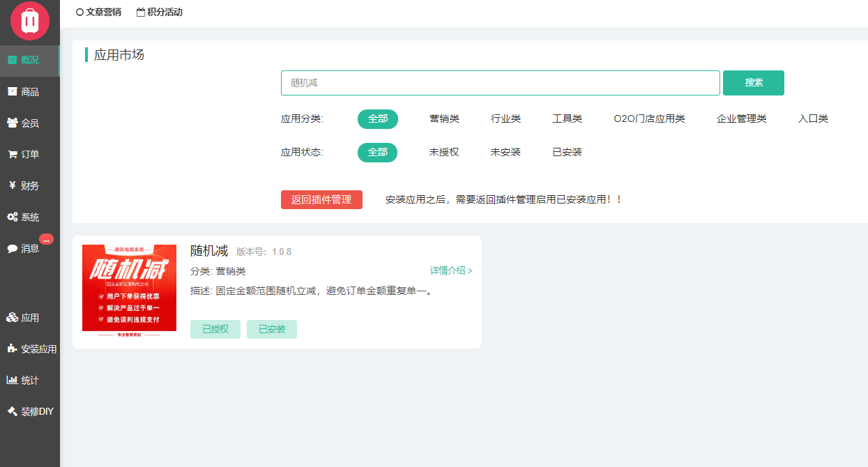The width and height of the screenshot is (868, 467).
Task: Open 系统 settings gears icon
Action: click(x=12, y=217)
